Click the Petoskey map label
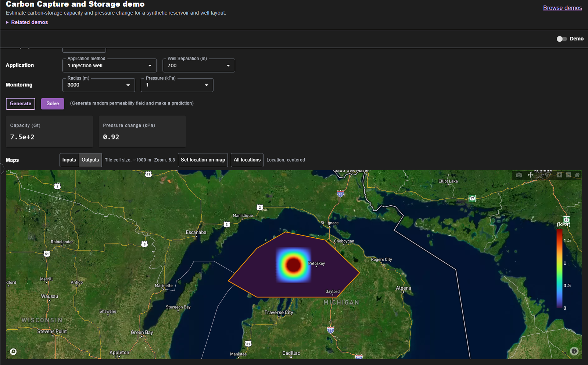The height and width of the screenshot is (365, 588). 316,263
